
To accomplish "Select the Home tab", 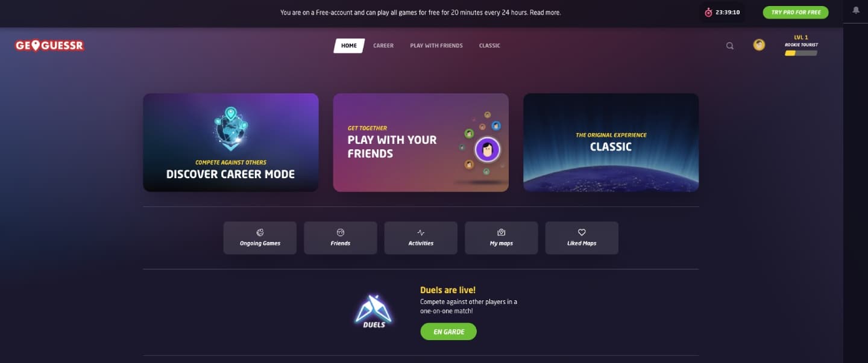I will [349, 46].
